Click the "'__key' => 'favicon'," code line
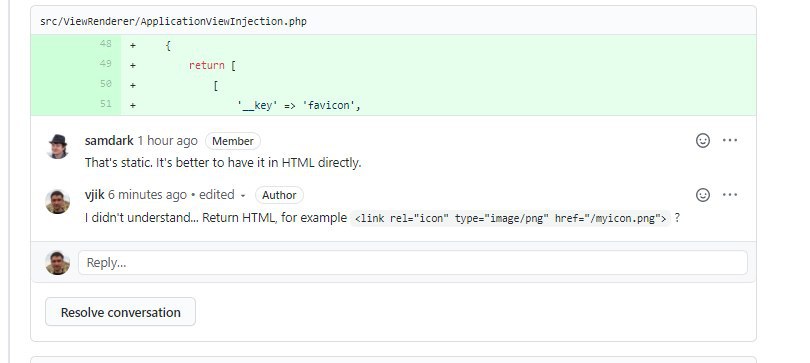This screenshot has height=363, width=810. pyautogui.click(x=299, y=106)
